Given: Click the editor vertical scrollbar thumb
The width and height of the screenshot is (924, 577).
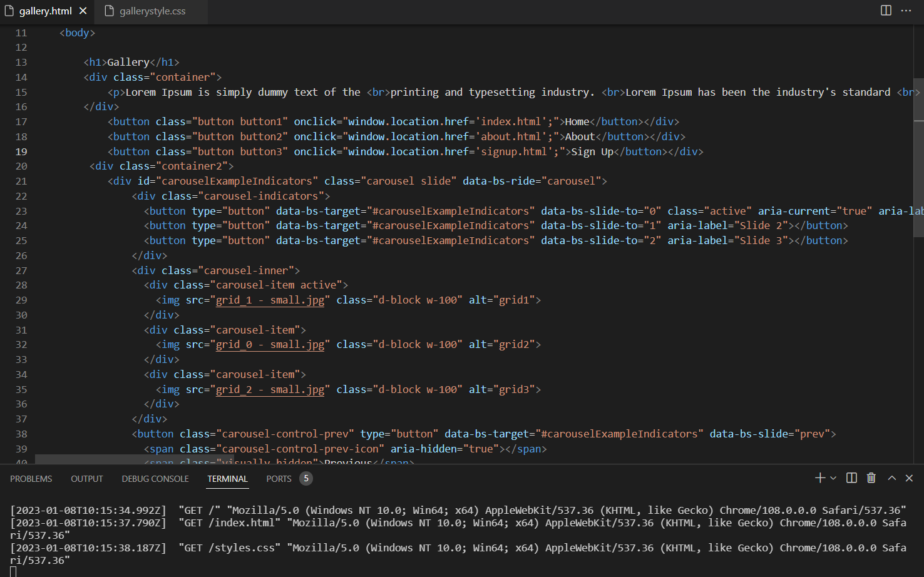Looking at the screenshot, I should pos(919,156).
